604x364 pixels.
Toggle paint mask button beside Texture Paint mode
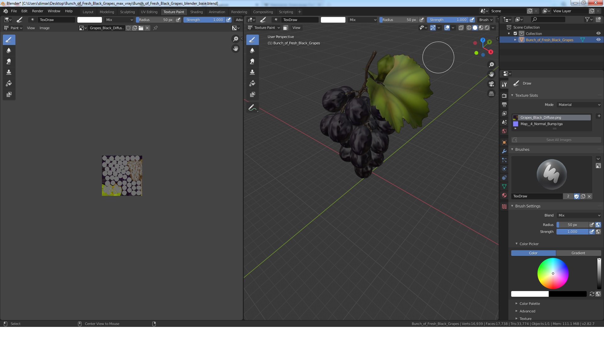pyautogui.click(x=285, y=28)
